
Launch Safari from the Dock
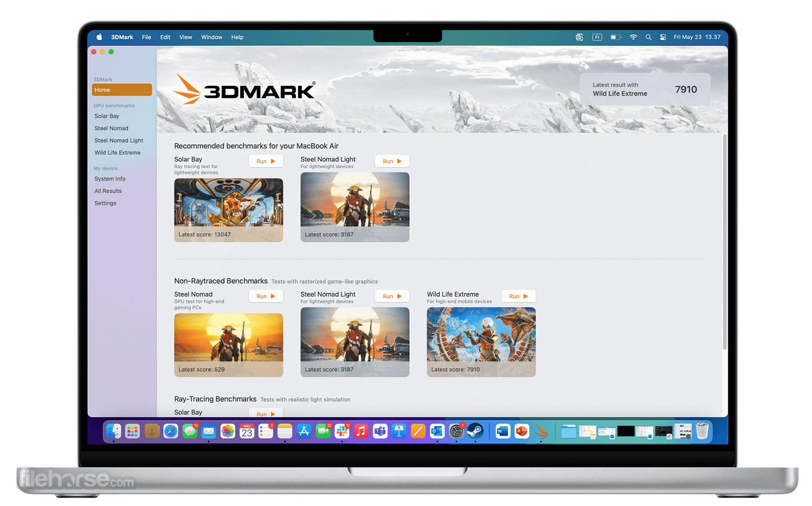pos(171,431)
